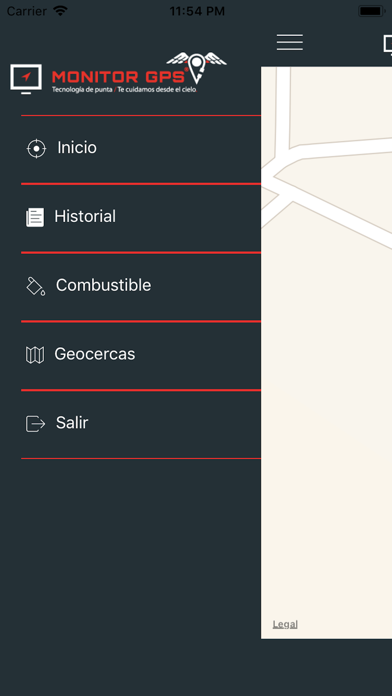Choose the Salir label to log out

point(72,423)
